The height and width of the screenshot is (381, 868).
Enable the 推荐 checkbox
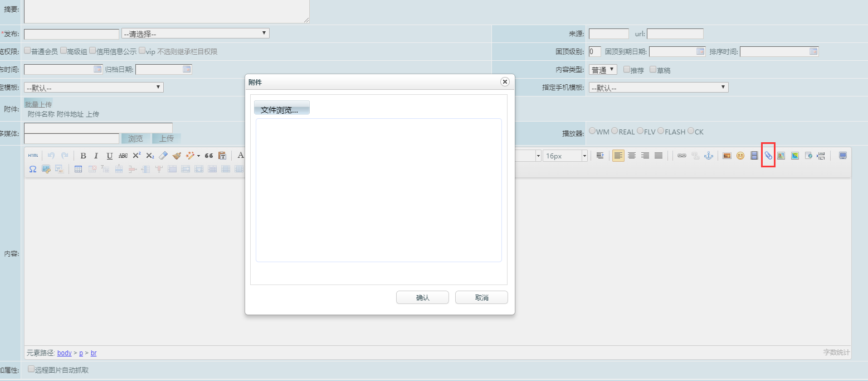point(627,70)
